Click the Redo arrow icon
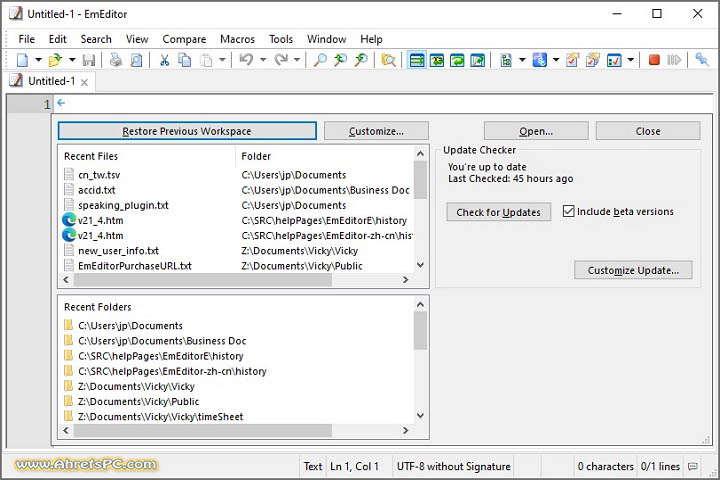Image resolution: width=720 pixels, height=480 pixels. (x=281, y=60)
